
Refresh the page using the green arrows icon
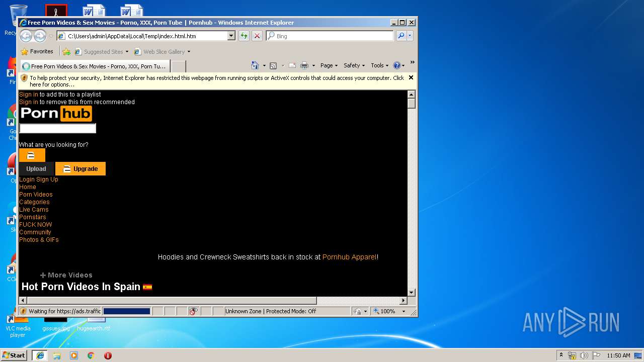tap(244, 36)
